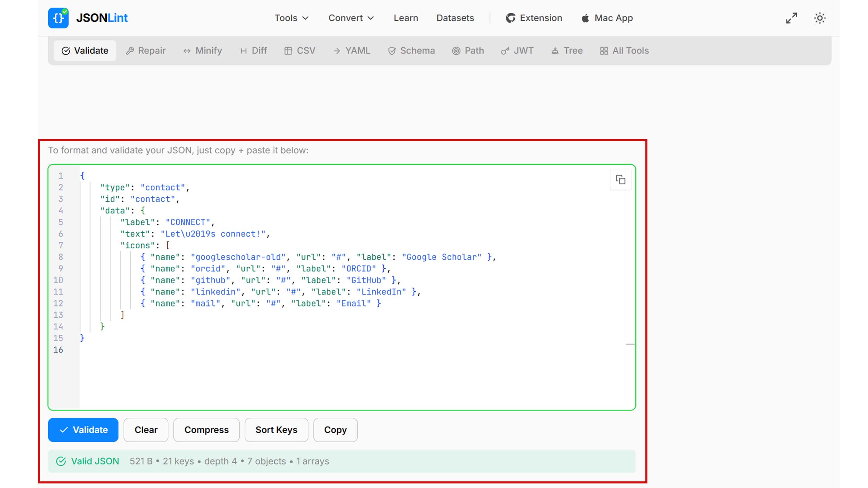Click the "Let\u2019s connect!" text value
This screenshot has width=868, height=488.
click(x=213, y=234)
